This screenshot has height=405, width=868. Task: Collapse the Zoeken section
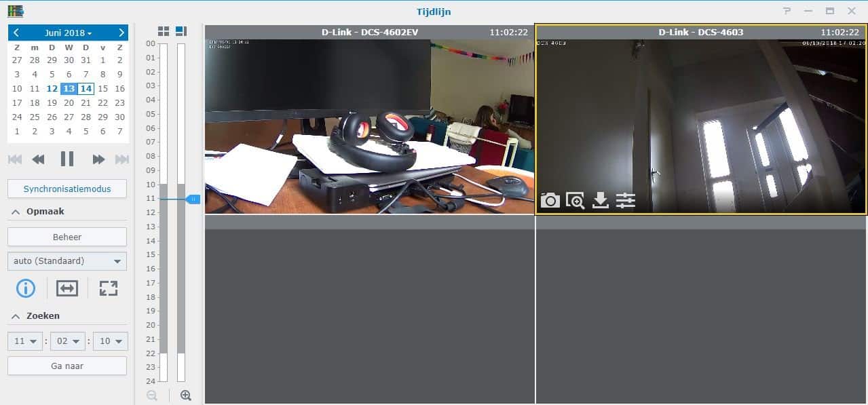[15, 316]
